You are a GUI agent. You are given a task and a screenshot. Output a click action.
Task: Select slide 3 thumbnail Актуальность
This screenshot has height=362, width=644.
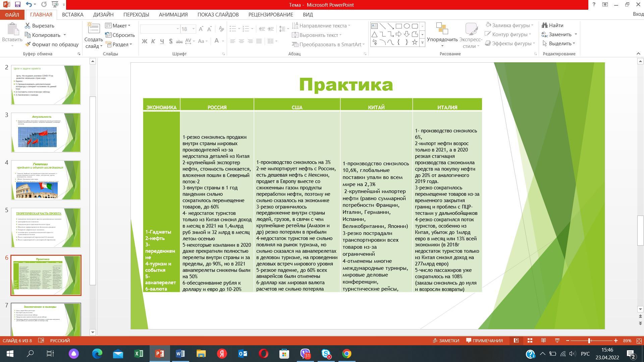[46, 132]
